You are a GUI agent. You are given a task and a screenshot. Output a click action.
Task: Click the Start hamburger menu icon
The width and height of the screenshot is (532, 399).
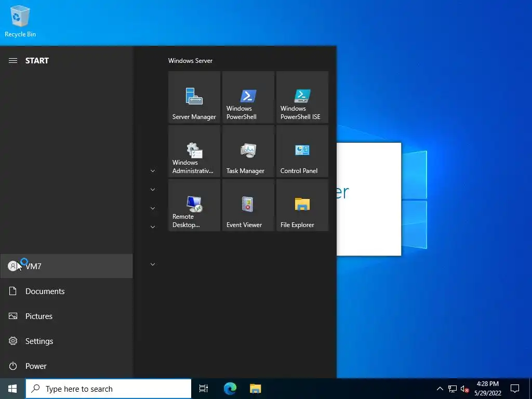[x=13, y=61]
